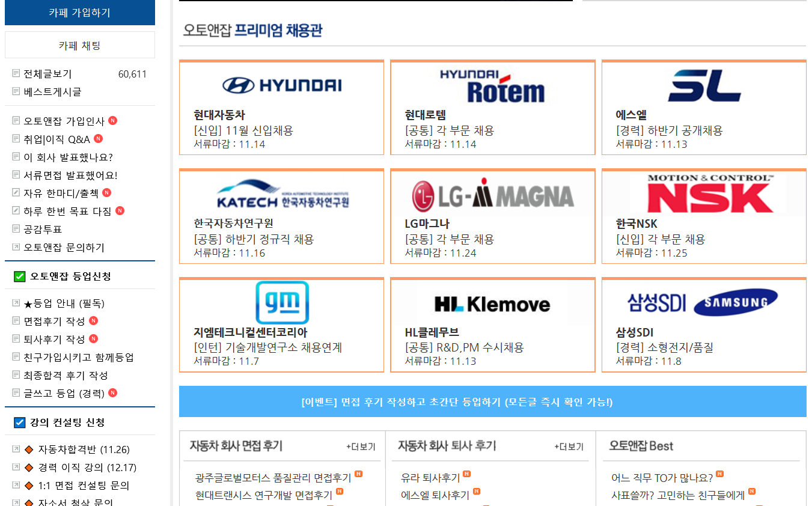Open 유라 퇴사후기 post
Viewport: 812px width, 506px height.
(430, 478)
